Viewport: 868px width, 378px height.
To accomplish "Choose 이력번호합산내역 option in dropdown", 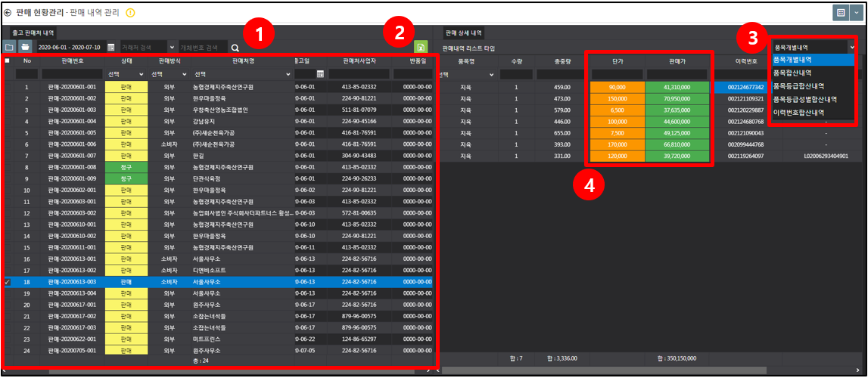I will tap(799, 113).
